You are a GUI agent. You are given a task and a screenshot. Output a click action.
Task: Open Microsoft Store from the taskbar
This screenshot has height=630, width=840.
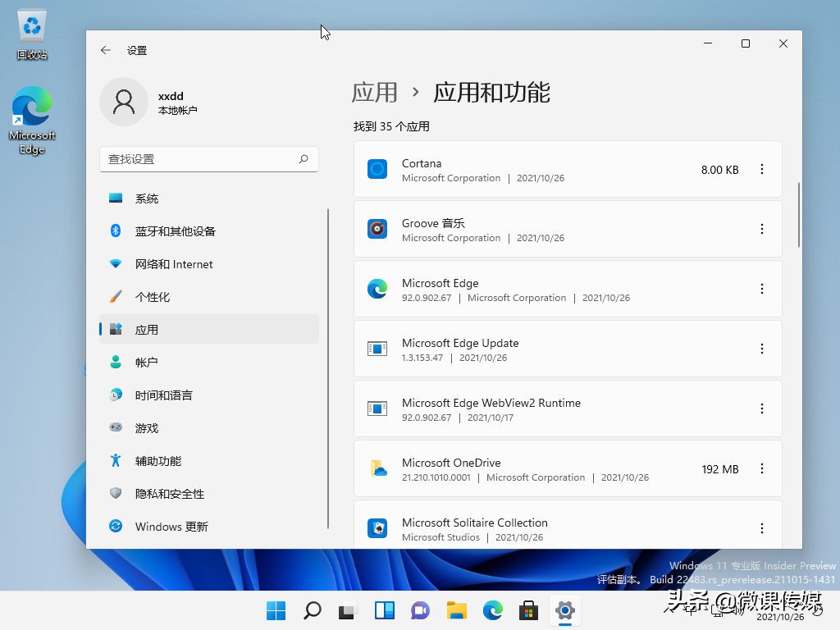(x=528, y=610)
